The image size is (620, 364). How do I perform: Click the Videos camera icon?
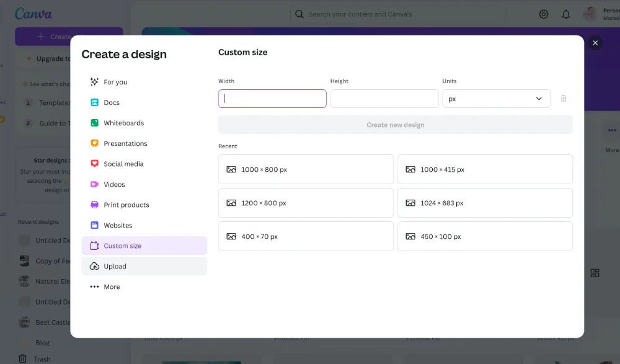[x=94, y=184]
